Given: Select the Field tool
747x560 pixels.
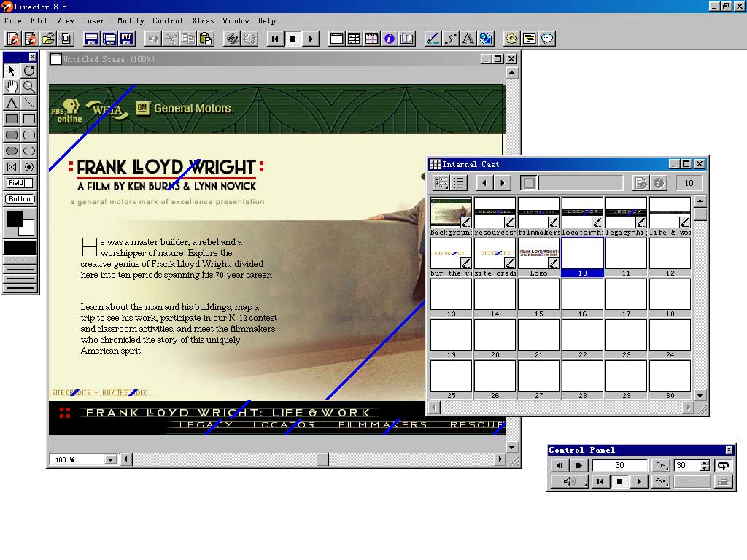Looking at the screenshot, I should point(20,183).
